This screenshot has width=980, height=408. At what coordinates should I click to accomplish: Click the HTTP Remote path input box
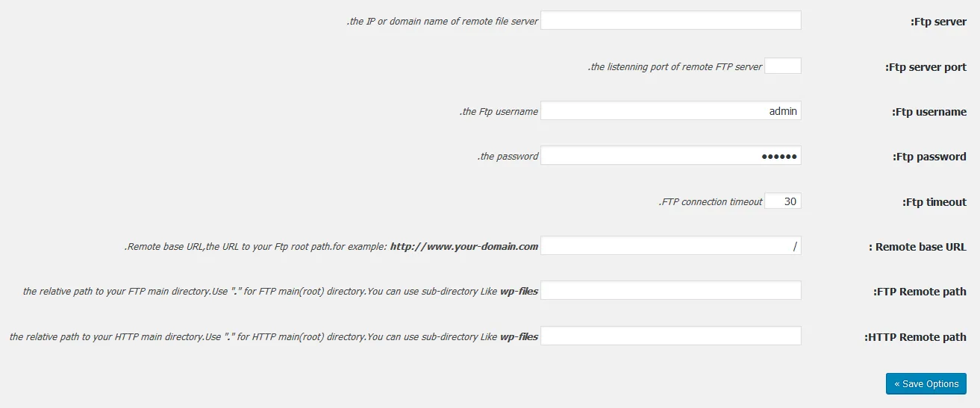click(x=671, y=336)
